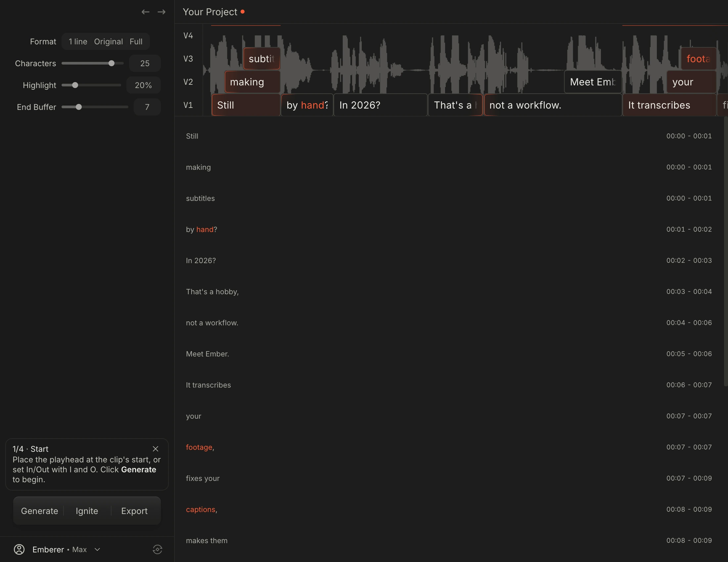The width and height of the screenshot is (728, 562).
Task: Select the 'by hand?' timeline clip
Action: 307,105
